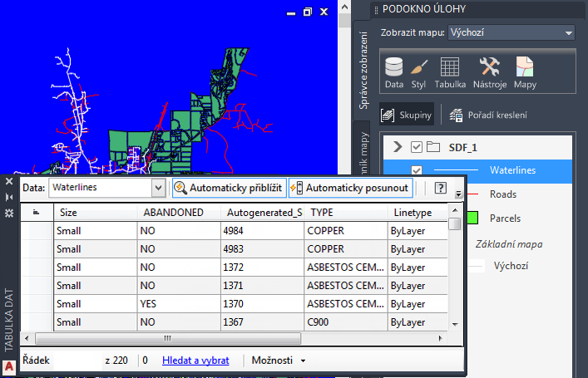The height and width of the screenshot is (378, 588).
Task: Select row header of 4984 row
Action: [37, 231]
